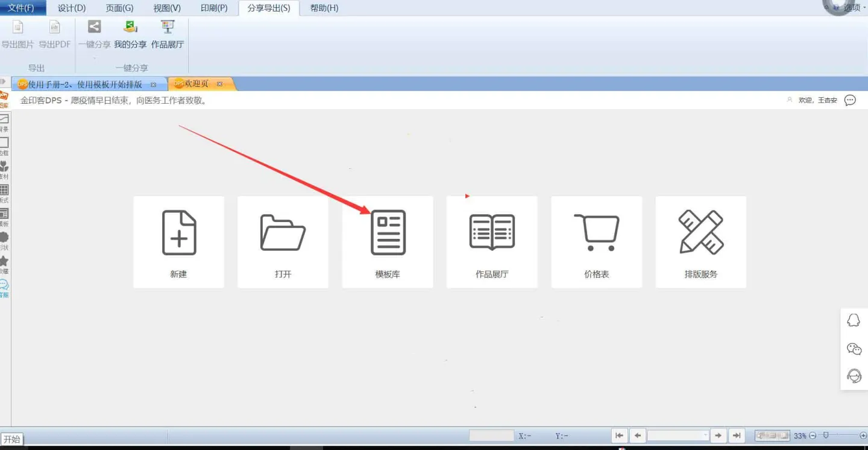This screenshot has height=450, width=868.
Task: Open the 版式 layout sidebar panel
Action: click(x=4, y=194)
